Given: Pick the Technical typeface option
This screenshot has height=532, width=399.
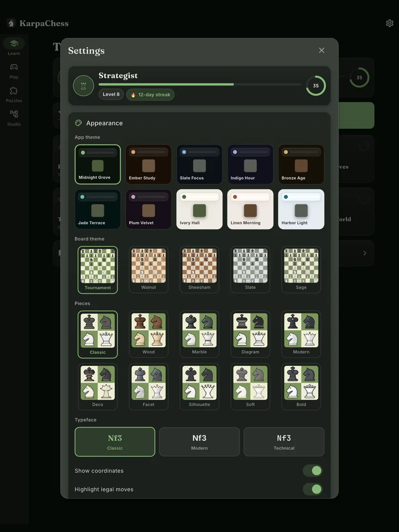Looking at the screenshot, I should click(284, 442).
